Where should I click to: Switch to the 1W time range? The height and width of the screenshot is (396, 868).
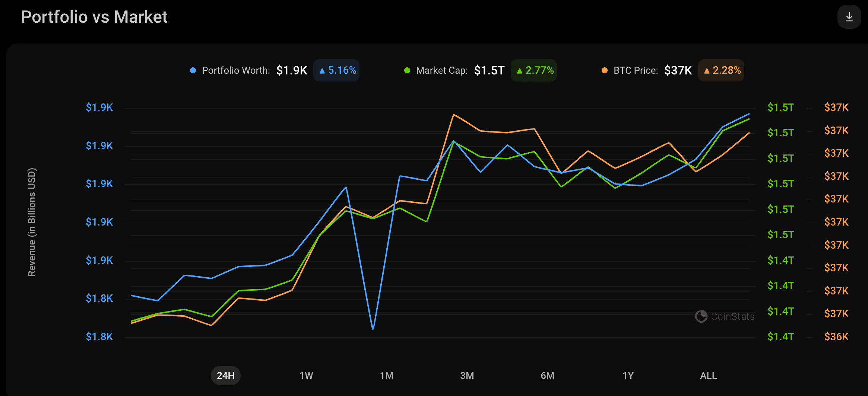[x=306, y=376]
